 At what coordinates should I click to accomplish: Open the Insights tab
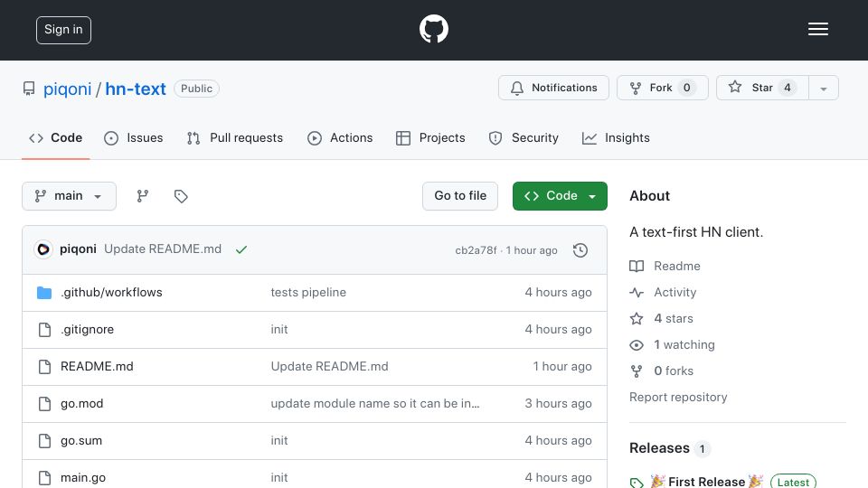click(x=616, y=137)
